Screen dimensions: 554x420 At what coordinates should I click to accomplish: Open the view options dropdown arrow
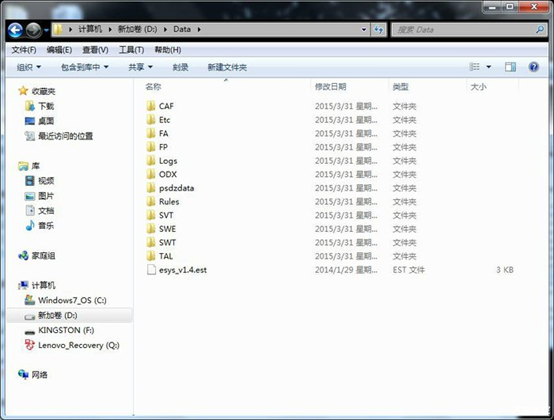tap(489, 67)
